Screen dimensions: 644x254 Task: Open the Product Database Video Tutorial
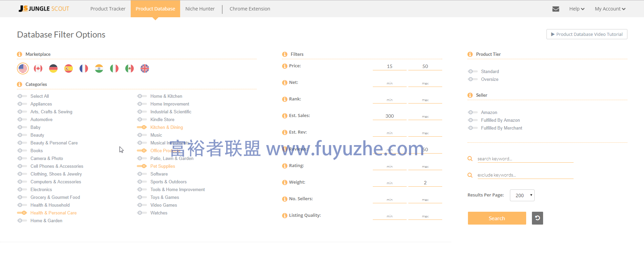(x=587, y=34)
